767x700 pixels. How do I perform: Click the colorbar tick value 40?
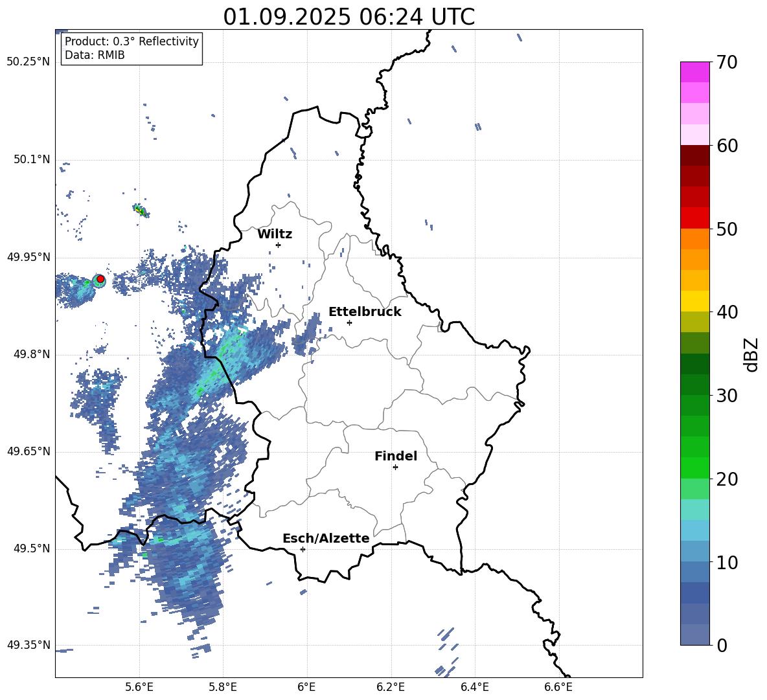[727, 312]
